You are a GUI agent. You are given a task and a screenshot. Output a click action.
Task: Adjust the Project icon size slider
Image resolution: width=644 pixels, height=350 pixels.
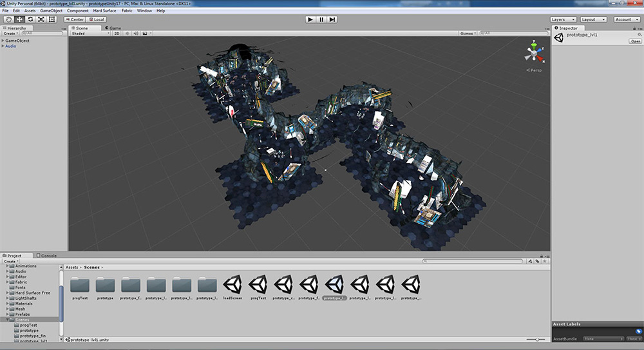click(536, 339)
